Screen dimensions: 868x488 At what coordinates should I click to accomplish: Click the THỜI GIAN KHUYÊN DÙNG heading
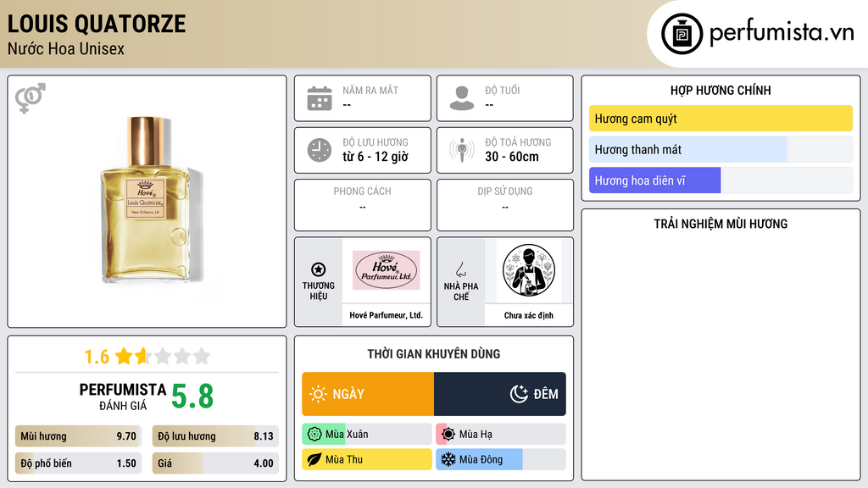pyautogui.click(x=434, y=354)
